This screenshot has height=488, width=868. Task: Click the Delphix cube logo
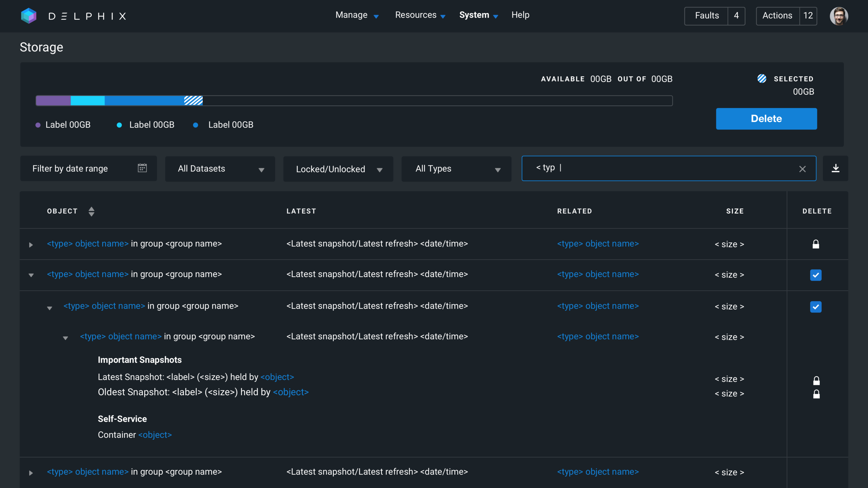tap(28, 16)
